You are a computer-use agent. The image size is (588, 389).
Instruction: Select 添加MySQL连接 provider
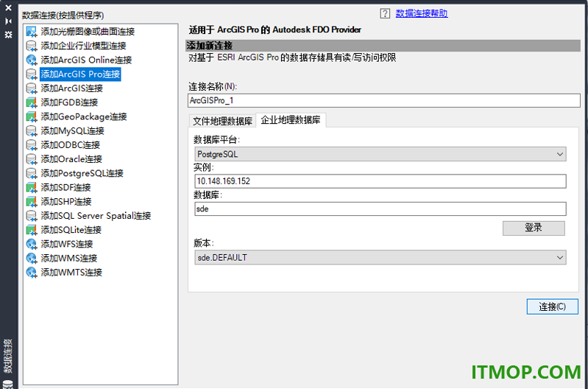(x=72, y=130)
